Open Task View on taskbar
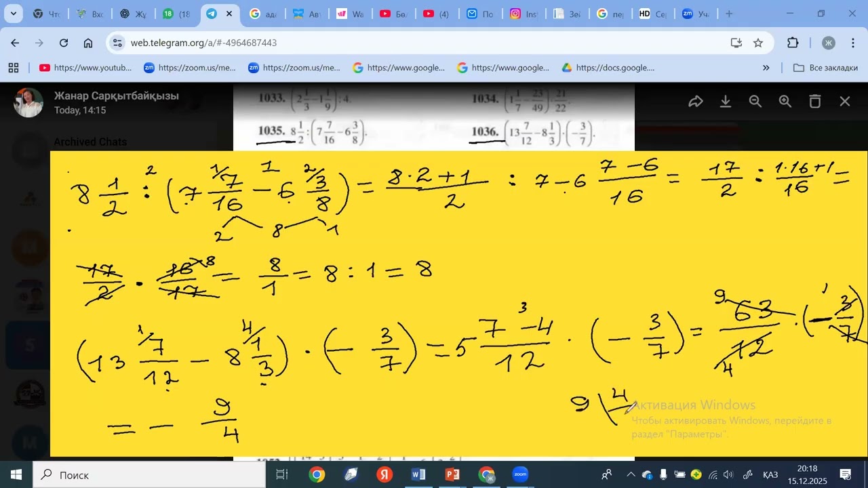Screen dimensions: 868x488 click(x=282, y=474)
